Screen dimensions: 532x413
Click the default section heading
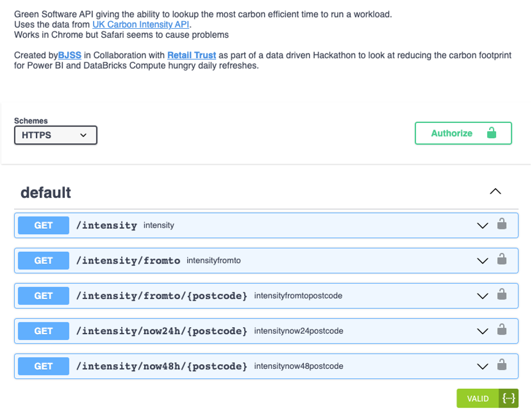46,192
